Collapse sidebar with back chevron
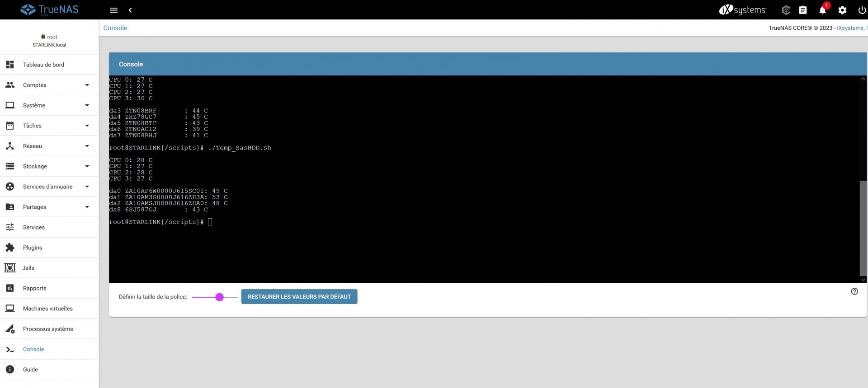Screen dimensions: 868x388 pos(130,10)
